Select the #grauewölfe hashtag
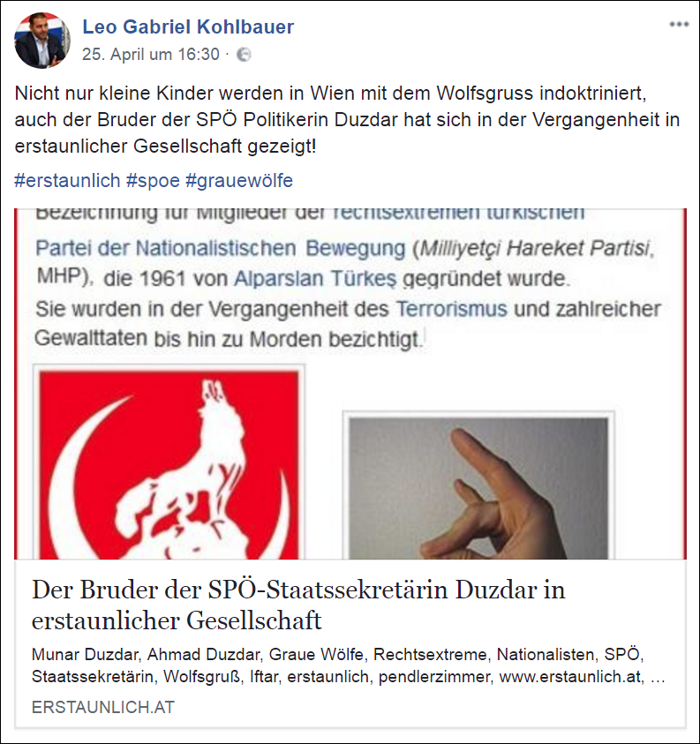The width and height of the screenshot is (700, 744). pyautogui.click(x=239, y=181)
